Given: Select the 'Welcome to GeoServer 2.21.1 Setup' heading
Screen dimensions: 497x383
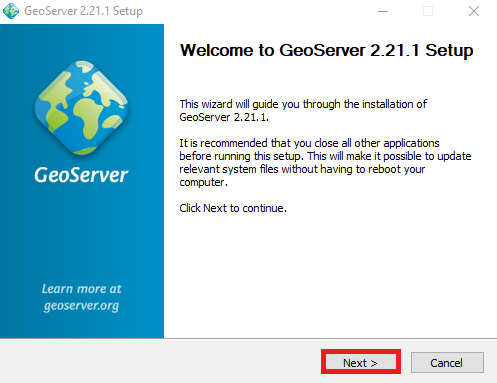Looking at the screenshot, I should 326,50.
